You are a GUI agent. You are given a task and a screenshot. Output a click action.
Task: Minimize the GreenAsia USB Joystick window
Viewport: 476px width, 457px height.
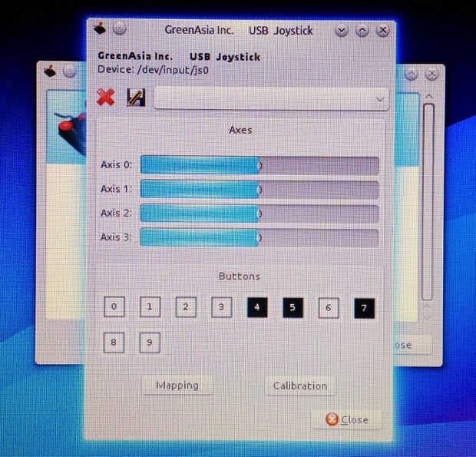tap(342, 31)
